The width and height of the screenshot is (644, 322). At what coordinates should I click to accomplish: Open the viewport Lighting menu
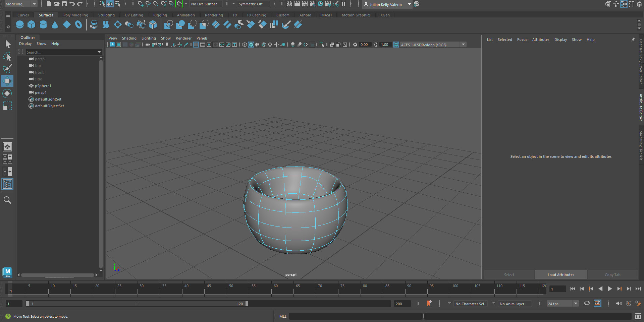point(149,38)
